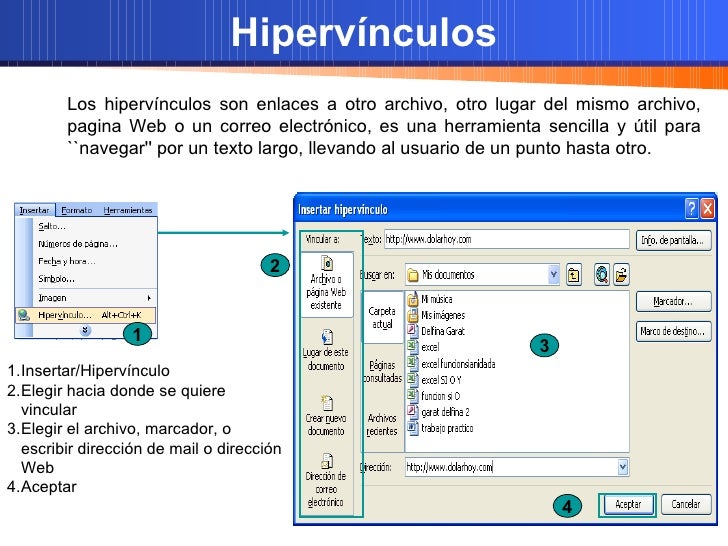The width and height of the screenshot is (728, 546).
Task: Go up one folder level icon
Action: (x=574, y=275)
